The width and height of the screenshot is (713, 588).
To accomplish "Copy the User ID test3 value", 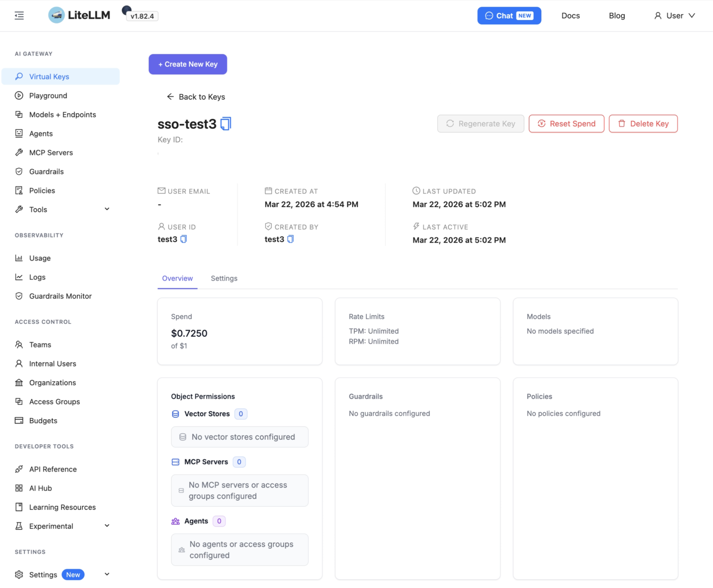I will [x=184, y=239].
